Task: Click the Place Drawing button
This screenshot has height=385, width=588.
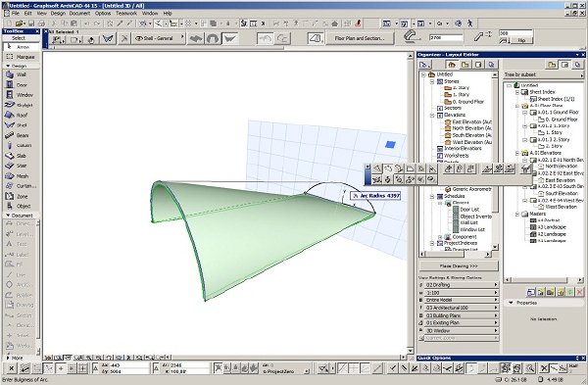Action: click(x=459, y=266)
